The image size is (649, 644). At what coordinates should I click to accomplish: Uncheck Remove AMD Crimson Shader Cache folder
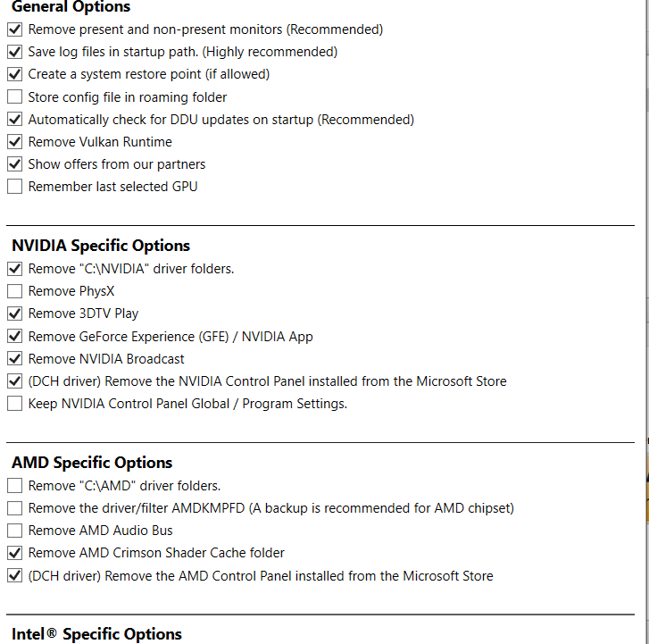14,553
